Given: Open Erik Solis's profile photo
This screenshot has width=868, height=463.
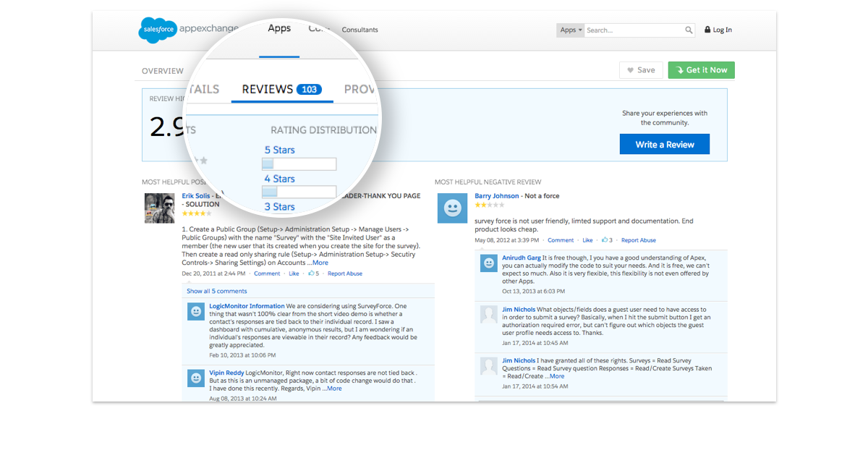Looking at the screenshot, I should click(x=159, y=208).
